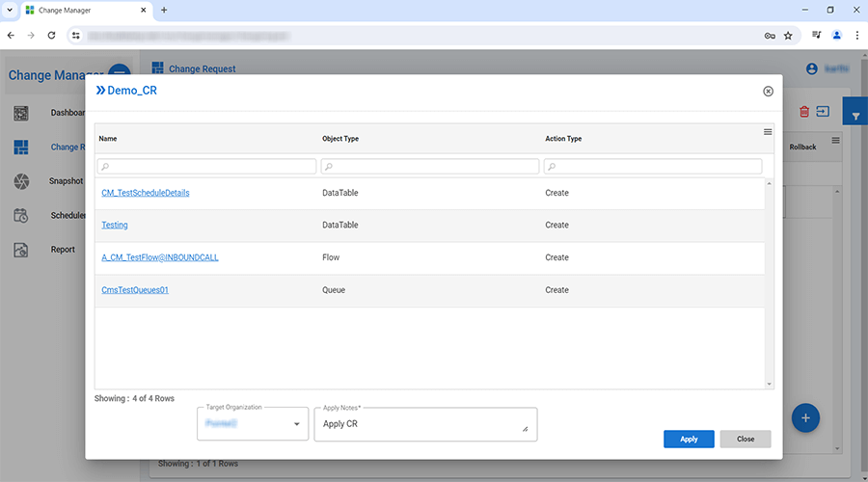This screenshot has width=868, height=482.
Task: Select the Change Manager browser tab
Action: [x=82, y=10]
